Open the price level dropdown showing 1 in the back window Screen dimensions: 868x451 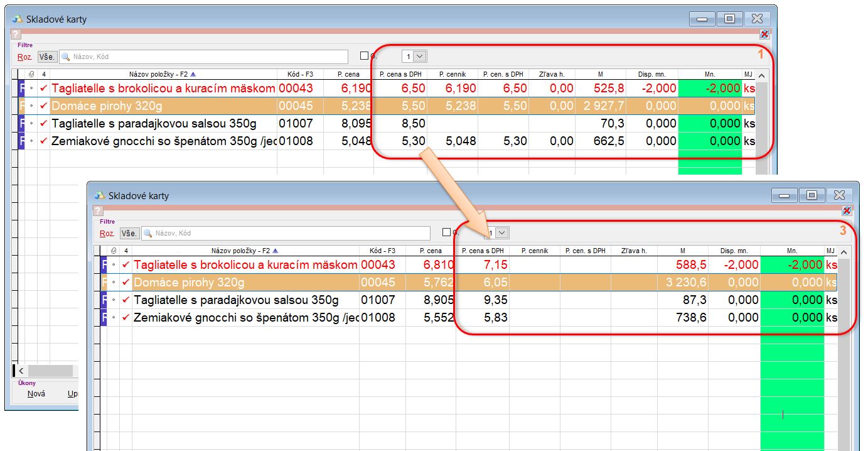coord(420,57)
